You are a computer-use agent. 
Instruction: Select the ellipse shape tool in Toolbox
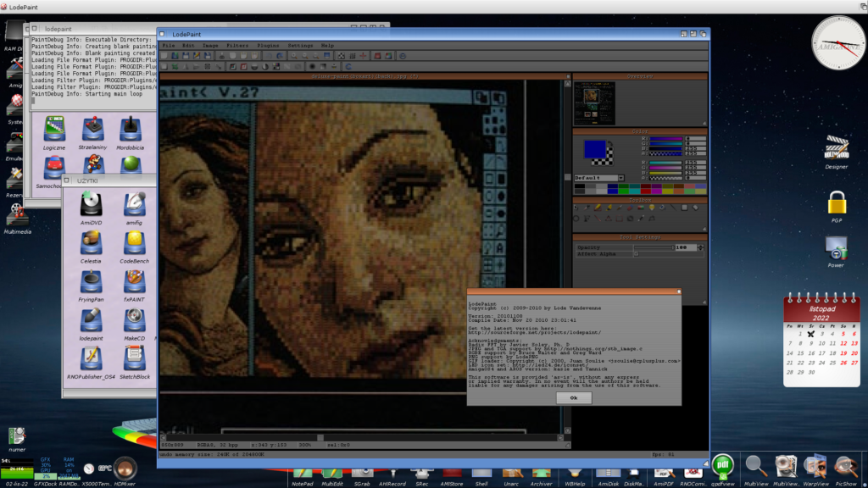coord(576,218)
